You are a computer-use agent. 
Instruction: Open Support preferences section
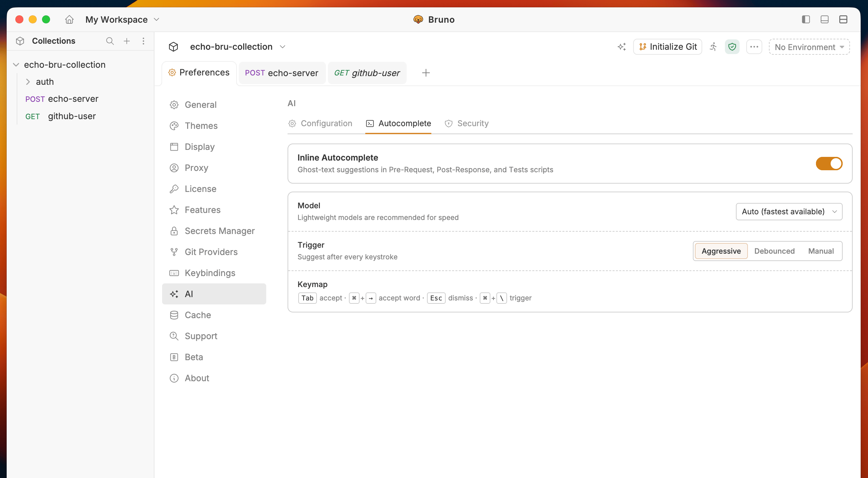214,336
